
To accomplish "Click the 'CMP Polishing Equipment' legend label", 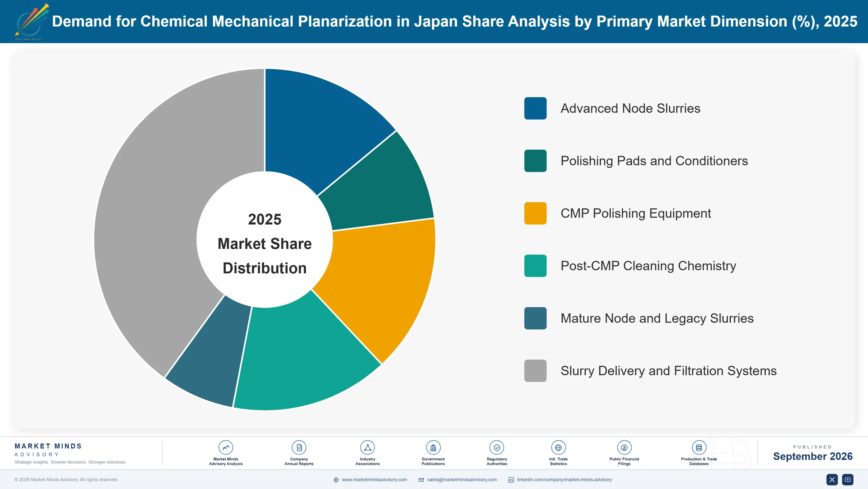I will pyautogui.click(x=635, y=213).
